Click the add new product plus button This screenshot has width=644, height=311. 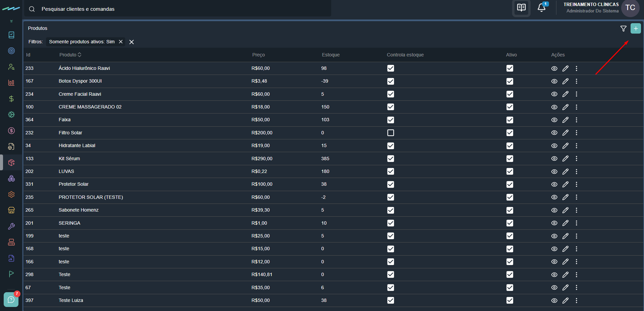point(636,29)
